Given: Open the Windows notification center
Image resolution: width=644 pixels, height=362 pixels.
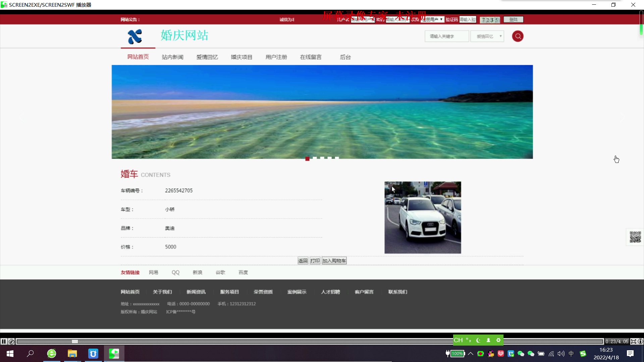Looking at the screenshot, I should pos(630,354).
